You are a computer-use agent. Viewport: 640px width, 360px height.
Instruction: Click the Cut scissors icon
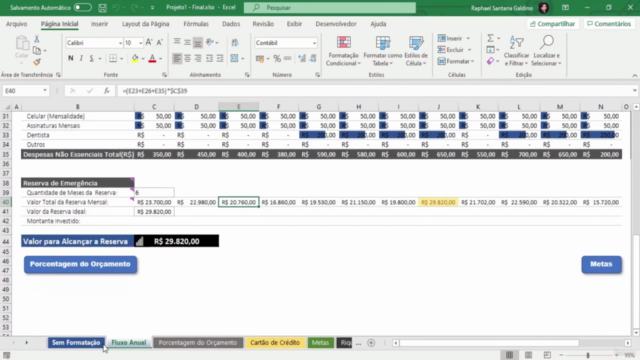37,39
